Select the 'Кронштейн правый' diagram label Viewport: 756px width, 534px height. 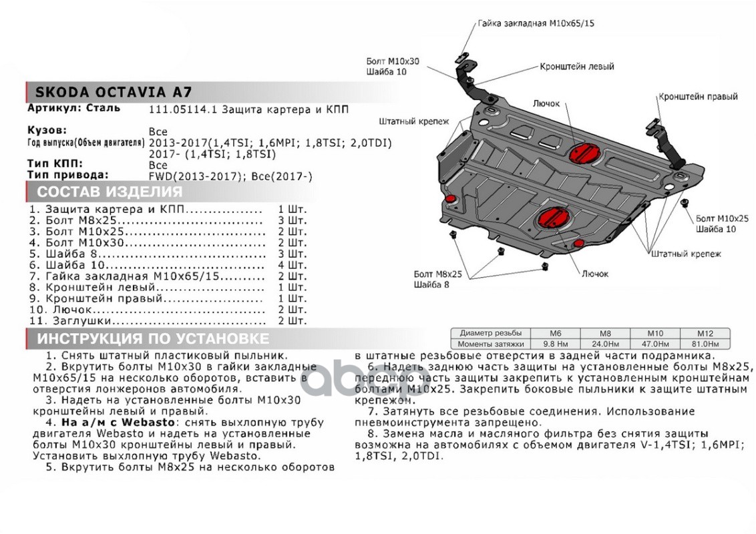coord(698,97)
